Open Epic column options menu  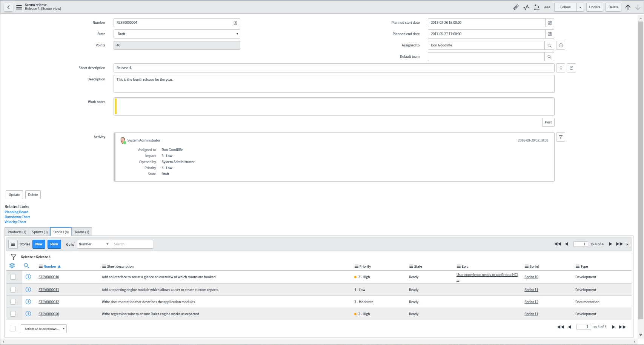pyautogui.click(x=458, y=266)
